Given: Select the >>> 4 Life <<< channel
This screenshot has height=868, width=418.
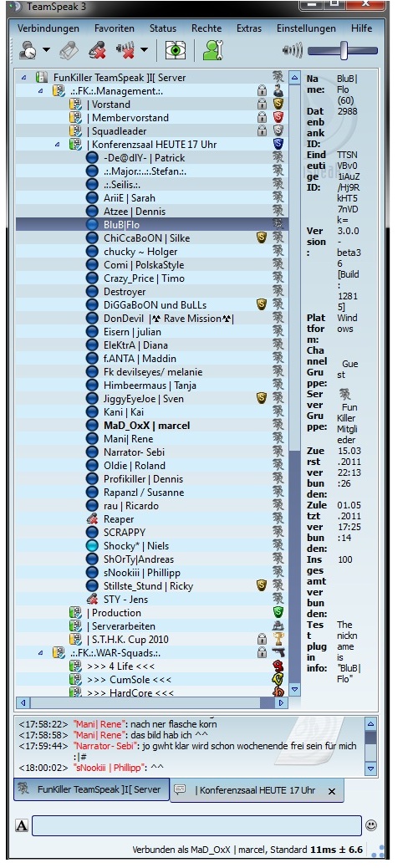Looking at the screenshot, I should tap(120, 666).
